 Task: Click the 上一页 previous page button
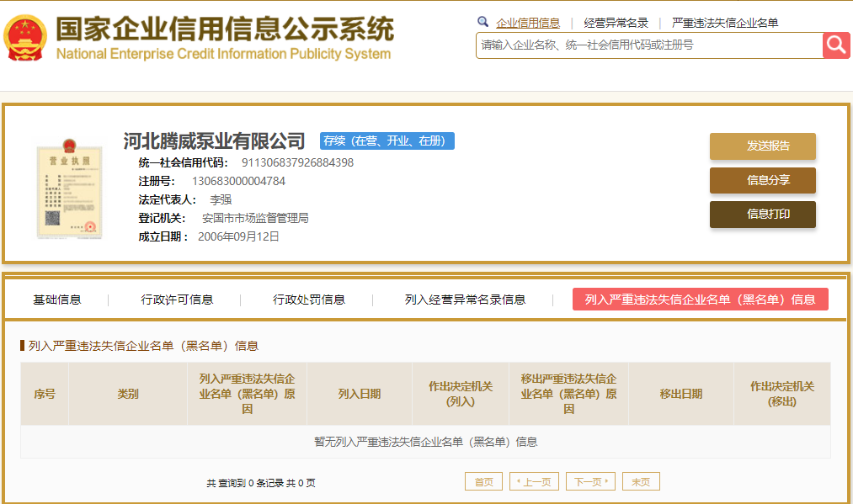(534, 482)
